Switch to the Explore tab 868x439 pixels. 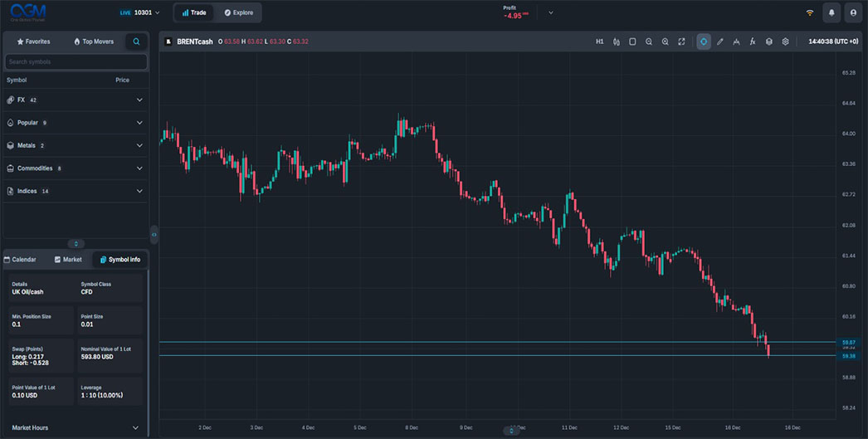pos(239,12)
